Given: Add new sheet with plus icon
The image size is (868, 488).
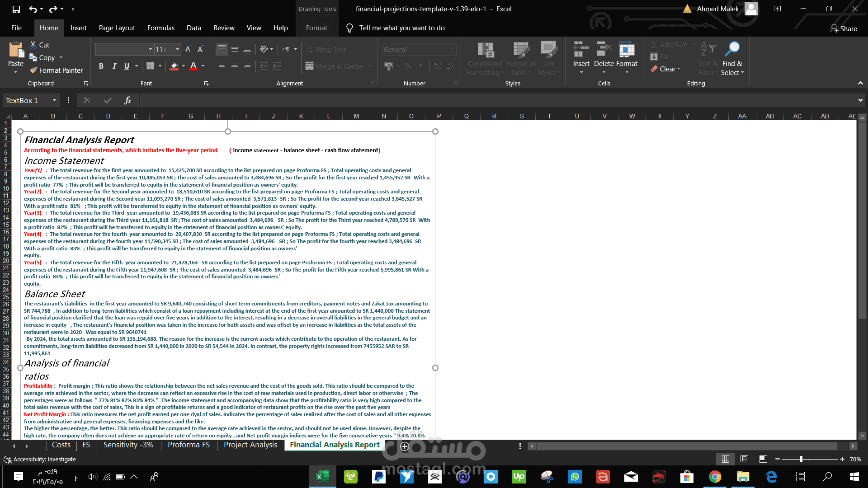Looking at the screenshot, I should (405, 446).
